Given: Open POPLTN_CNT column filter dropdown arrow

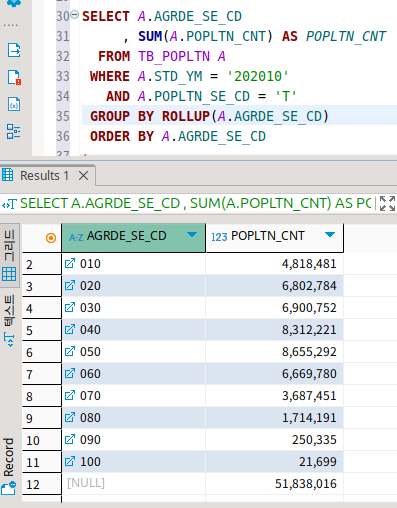Looking at the screenshot, I should (x=330, y=235).
